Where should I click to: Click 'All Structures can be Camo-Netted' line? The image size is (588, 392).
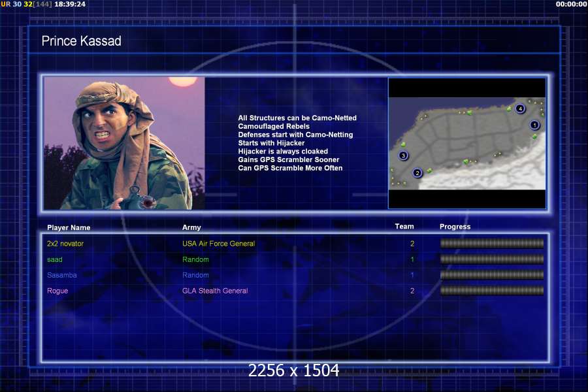pyautogui.click(x=297, y=118)
